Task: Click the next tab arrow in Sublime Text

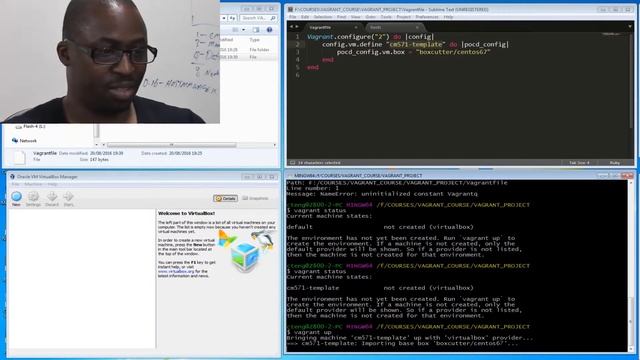Action: coord(297,27)
